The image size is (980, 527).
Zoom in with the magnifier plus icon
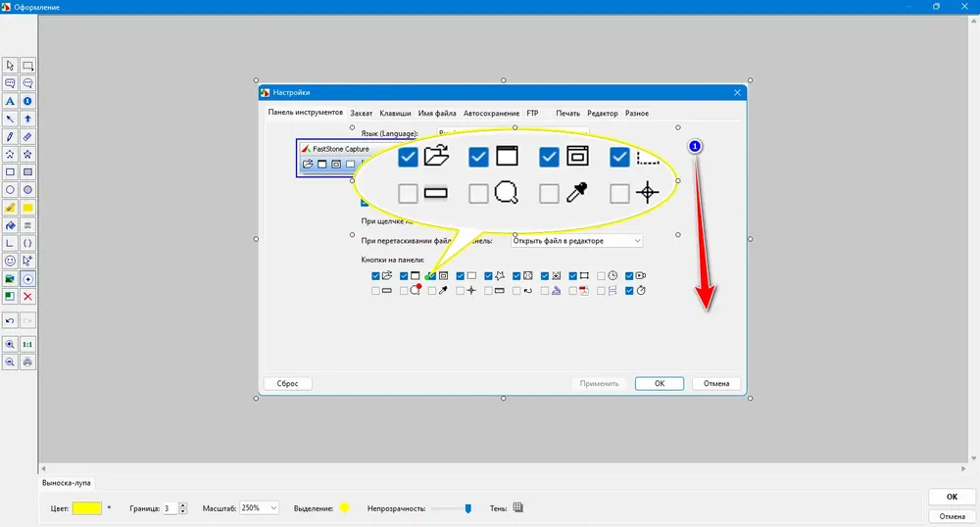click(10, 344)
